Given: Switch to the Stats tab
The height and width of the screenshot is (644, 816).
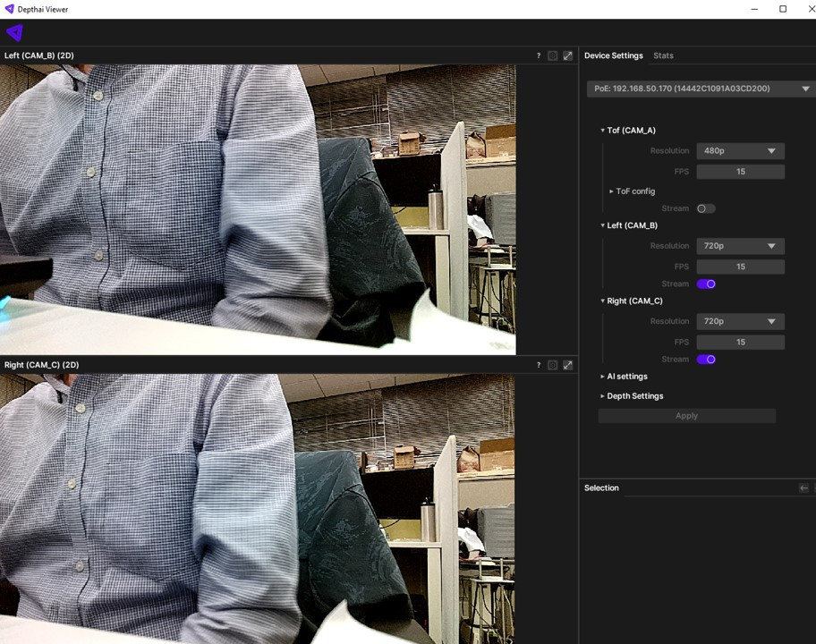Looking at the screenshot, I should coord(663,55).
